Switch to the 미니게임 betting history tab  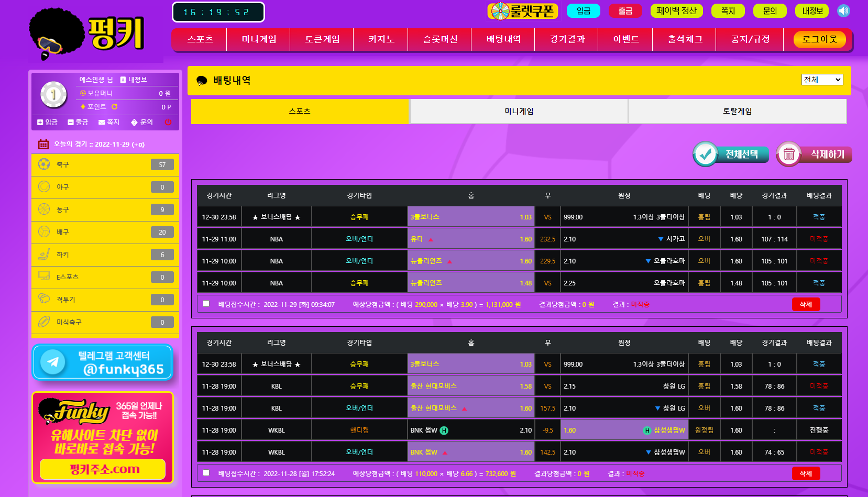pos(519,111)
